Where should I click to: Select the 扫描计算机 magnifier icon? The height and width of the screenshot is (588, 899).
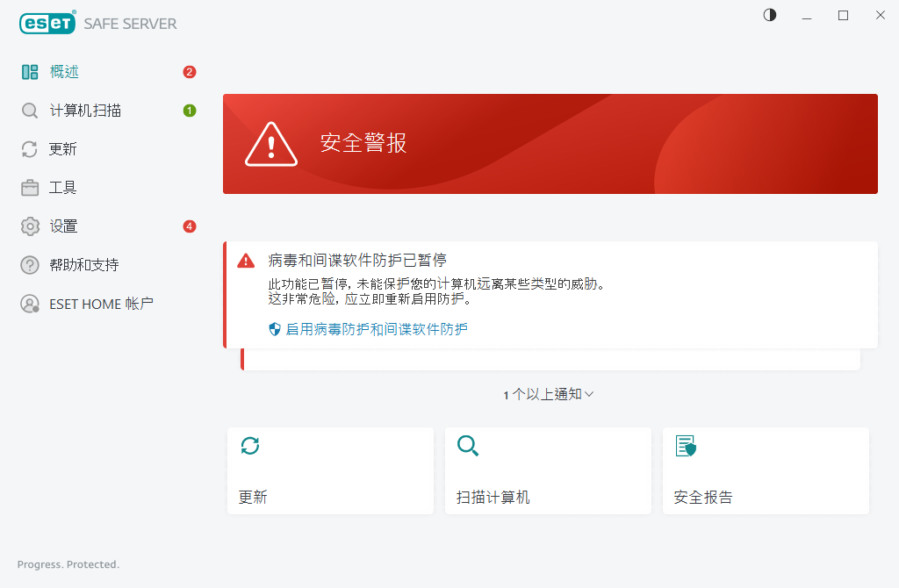tap(468, 446)
